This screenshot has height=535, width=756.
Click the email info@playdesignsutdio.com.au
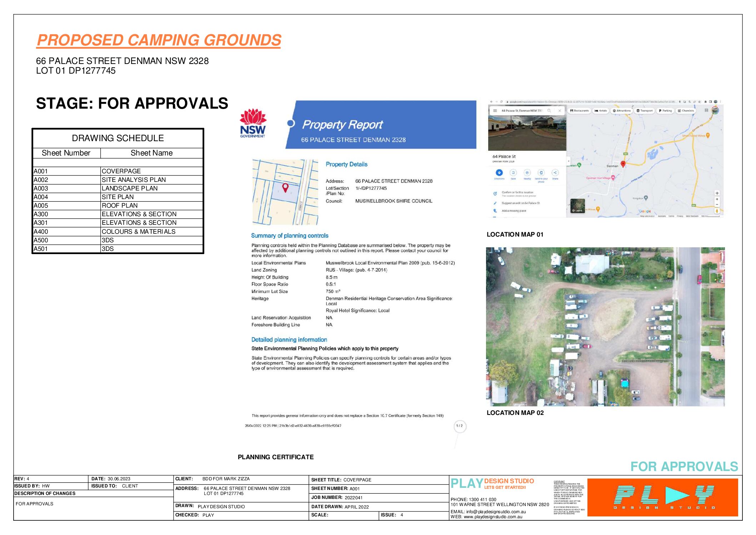pos(496,512)
